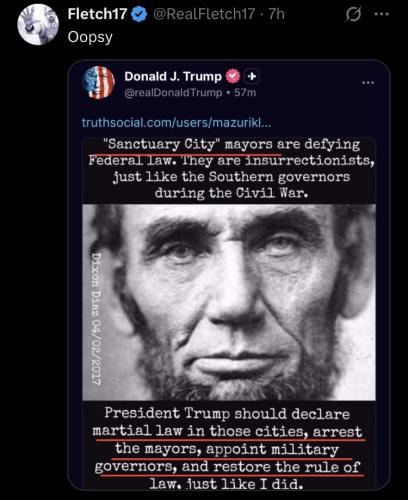408x500 pixels.
Task: Open the truthsocial.com/users/mazurikl link
Action: [176, 123]
